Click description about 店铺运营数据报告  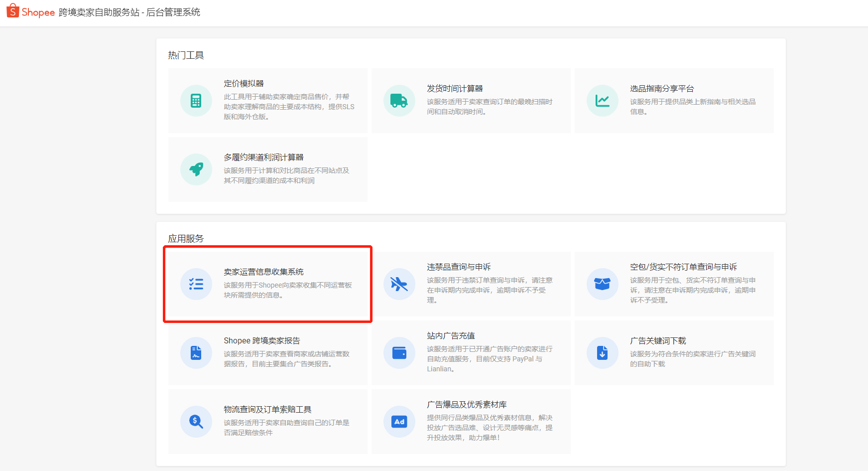click(x=286, y=359)
